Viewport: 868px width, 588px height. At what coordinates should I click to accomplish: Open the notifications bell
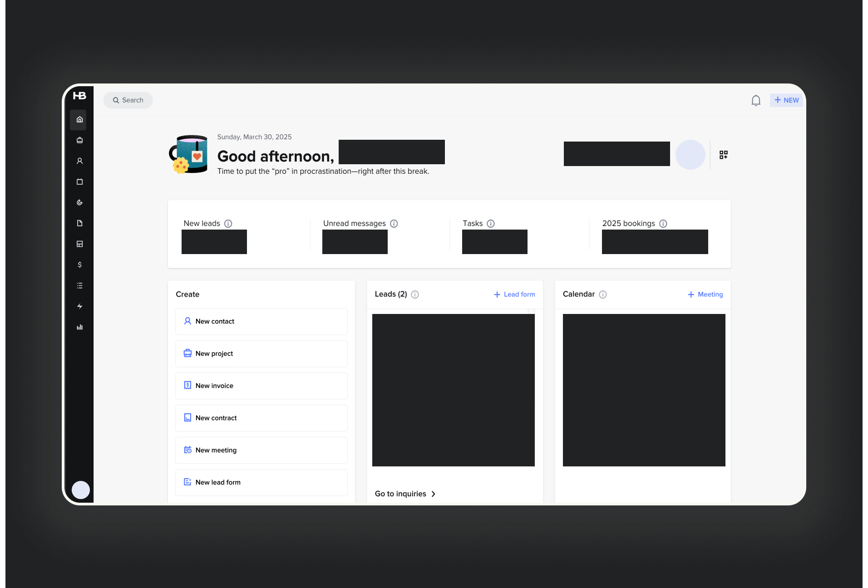pyautogui.click(x=756, y=100)
